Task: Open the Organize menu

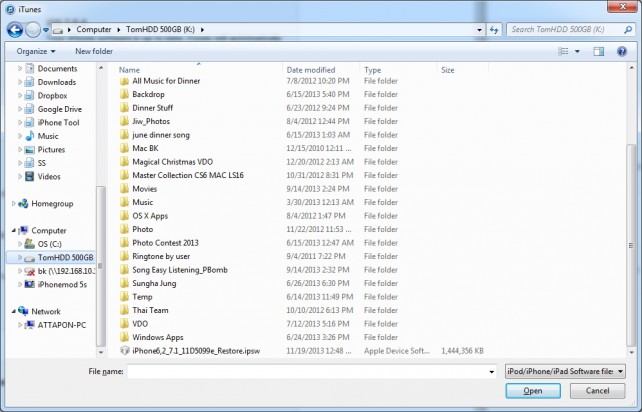Action: (36, 51)
